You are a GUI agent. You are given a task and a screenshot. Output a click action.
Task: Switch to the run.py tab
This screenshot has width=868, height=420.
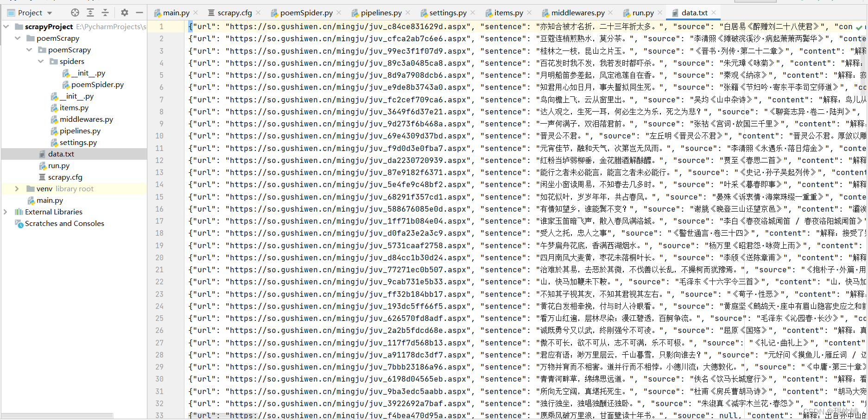click(643, 13)
